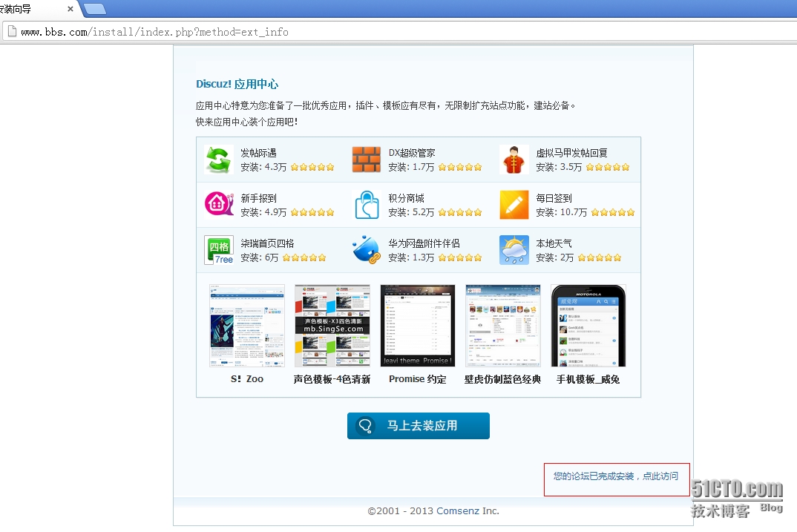The width and height of the screenshot is (797, 532).
Task: Open the Promise 约定 template thumbnail
Action: pos(418,326)
